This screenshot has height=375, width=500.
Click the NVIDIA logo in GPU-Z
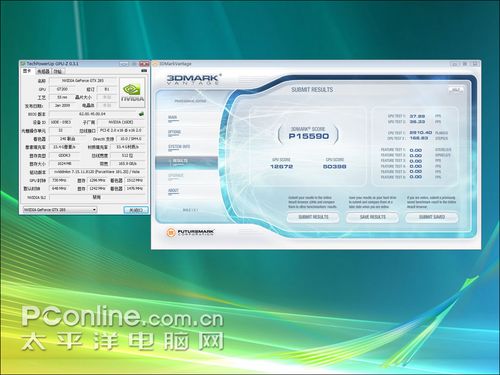(x=132, y=93)
